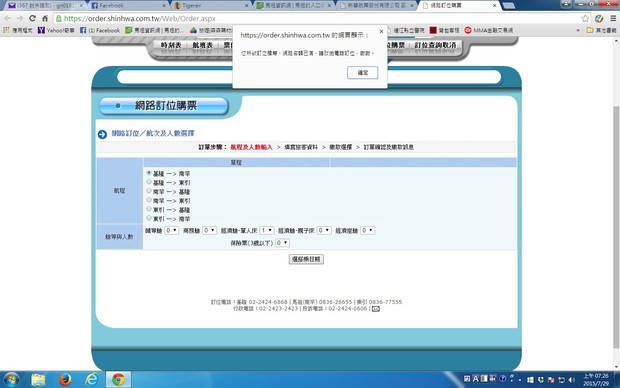Open the economy single-bed dropdown showing 1
Screen dimensions: 620x388
click(267, 230)
